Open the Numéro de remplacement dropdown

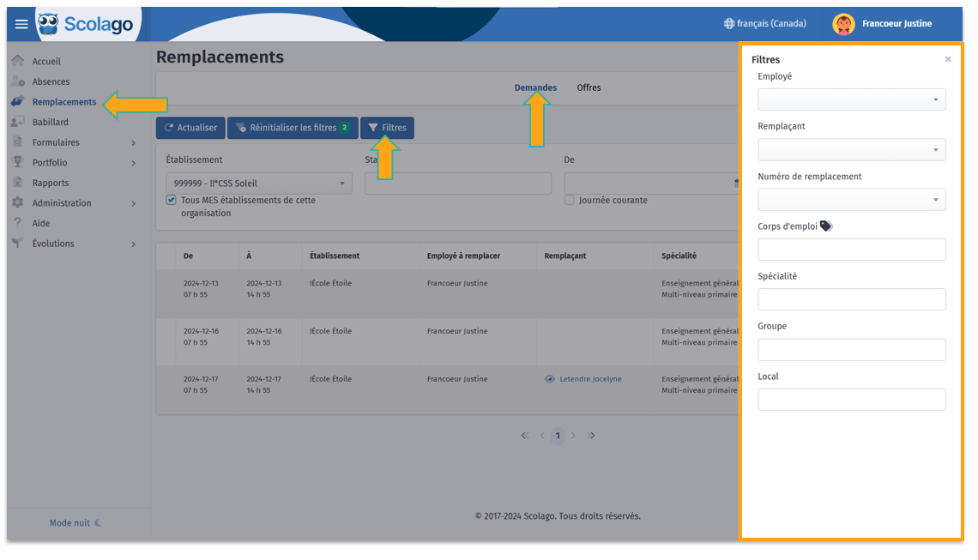pyautogui.click(x=851, y=200)
